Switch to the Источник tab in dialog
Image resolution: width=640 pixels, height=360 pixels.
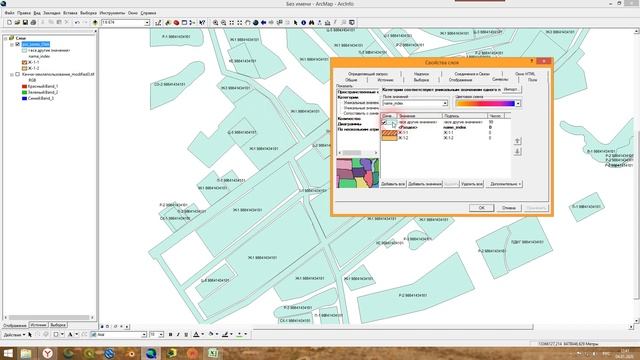click(x=385, y=80)
